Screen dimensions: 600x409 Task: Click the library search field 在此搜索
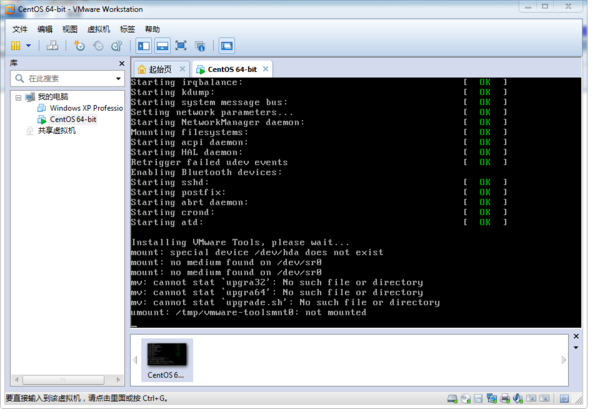69,78
